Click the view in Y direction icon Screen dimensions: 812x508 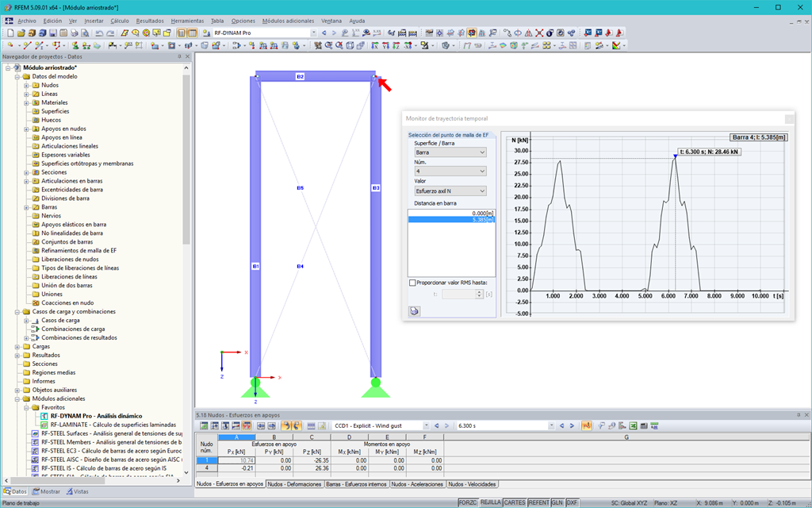point(385,45)
